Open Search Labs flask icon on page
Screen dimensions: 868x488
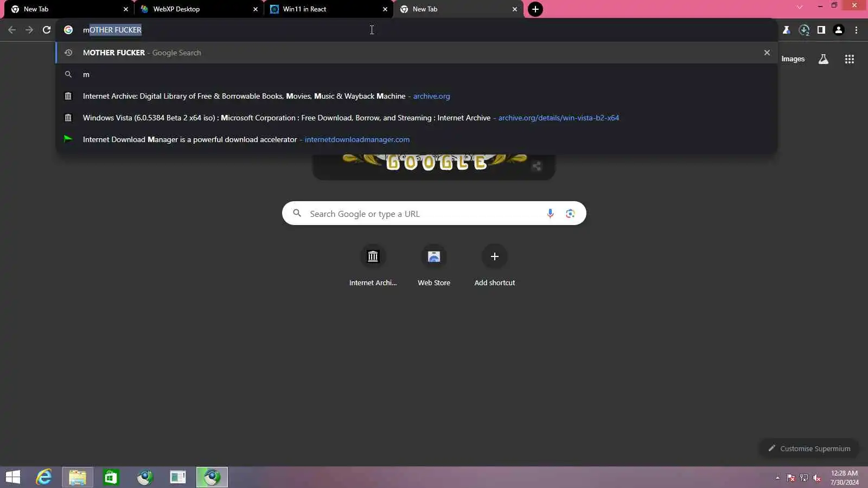(824, 59)
